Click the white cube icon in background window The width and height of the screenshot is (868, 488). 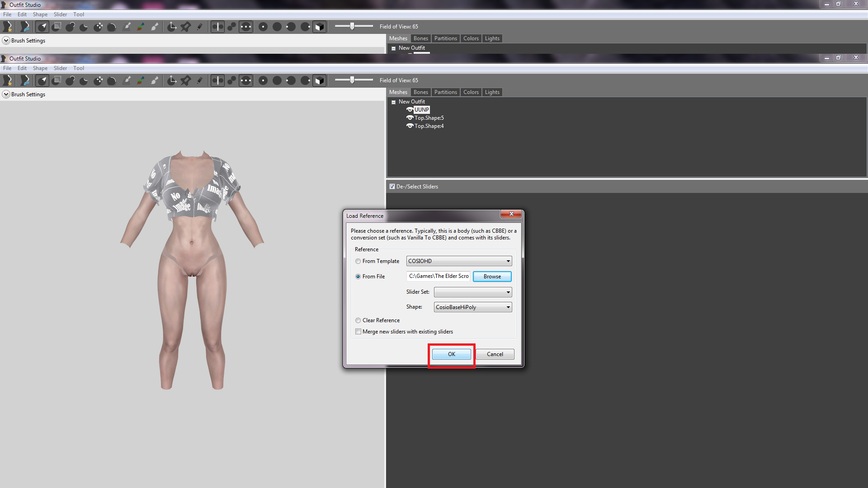[319, 27]
